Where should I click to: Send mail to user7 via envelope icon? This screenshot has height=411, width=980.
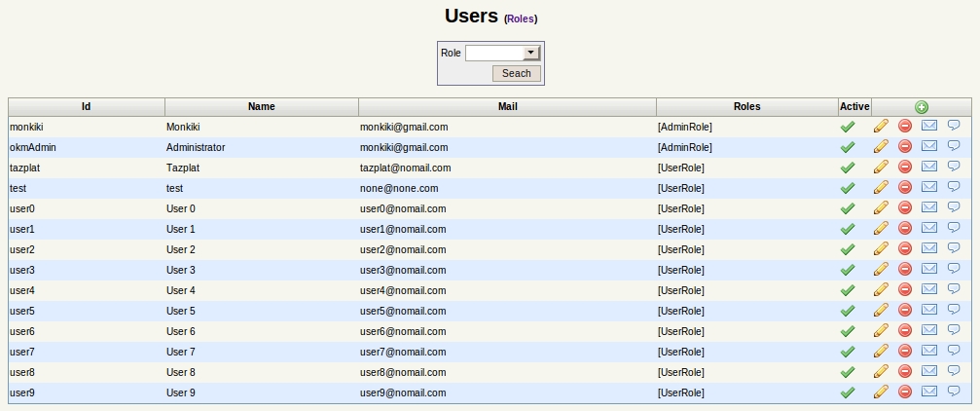929,351
